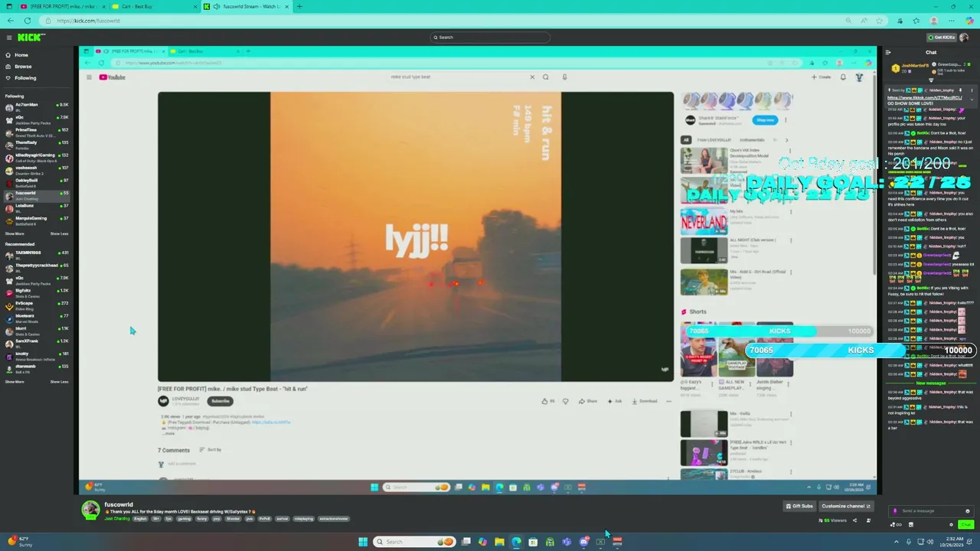Image resolution: width=980 pixels, height=551 pixels.
Task: Click fuscowrld streamer avatar below video
Action: pos(90,510)
